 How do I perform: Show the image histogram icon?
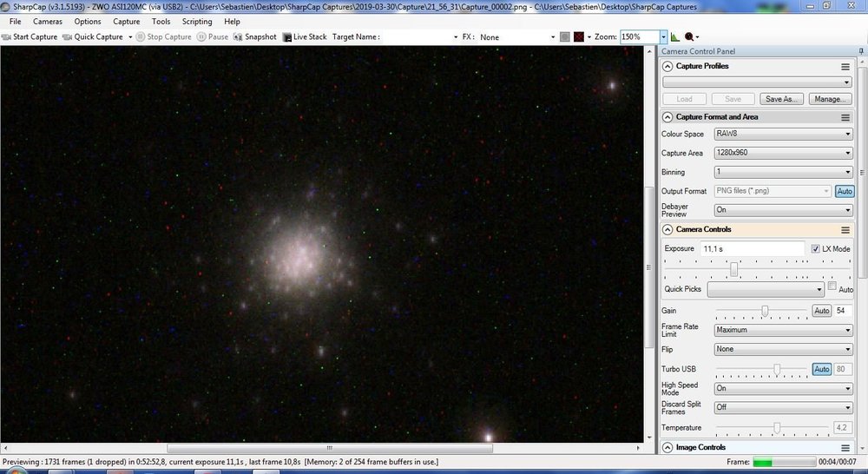pyautogui.click(x=675, y=37)
